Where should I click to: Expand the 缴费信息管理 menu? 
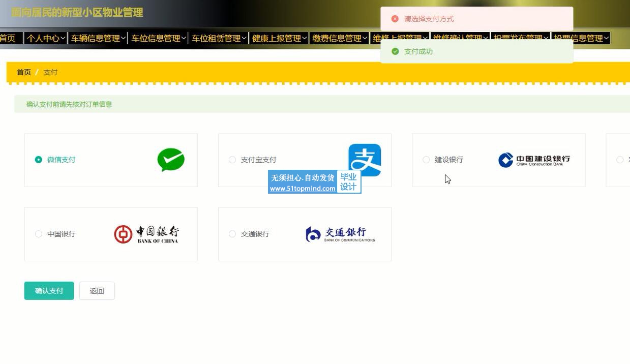[x=340, y=38]
